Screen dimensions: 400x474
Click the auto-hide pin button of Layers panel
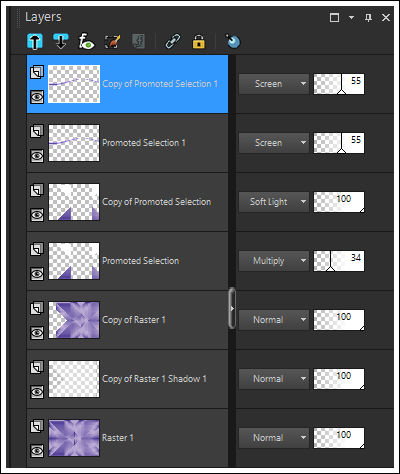pos(368,17)
